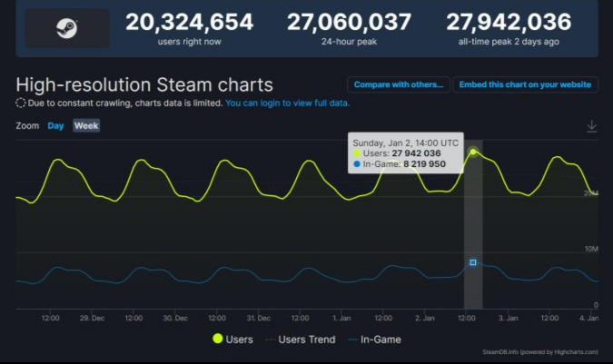
Task: Follow the login to view full data link
Action: (x=287, y=103)
